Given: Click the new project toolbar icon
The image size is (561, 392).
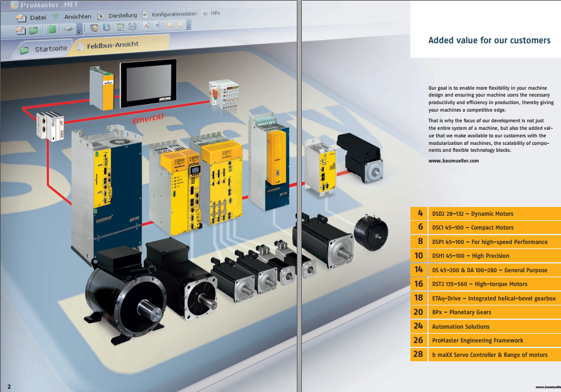Looking at the screenshot, I should click(x=20, y=30).
